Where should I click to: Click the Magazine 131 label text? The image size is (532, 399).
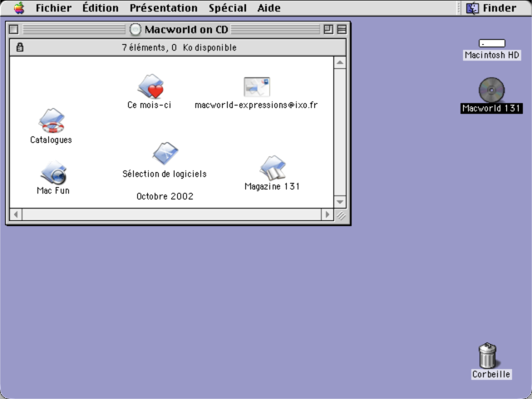(x=272, y=186)
